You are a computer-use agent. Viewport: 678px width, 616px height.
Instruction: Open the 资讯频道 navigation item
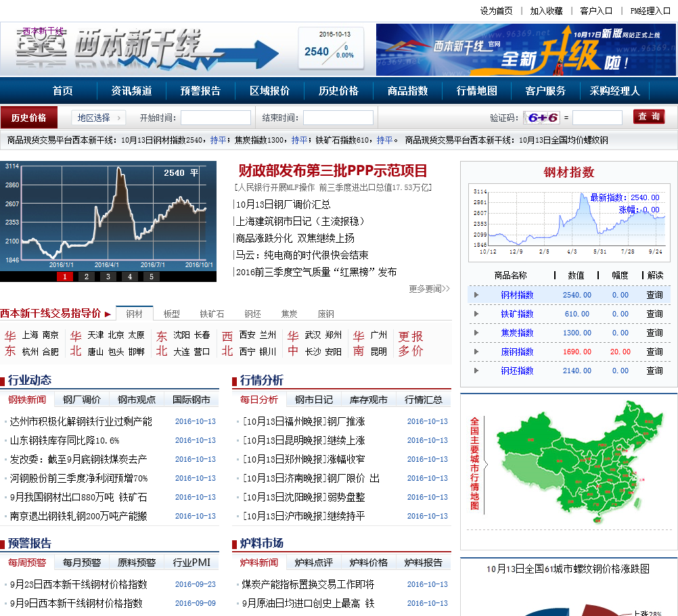click(x=131, y=91)
